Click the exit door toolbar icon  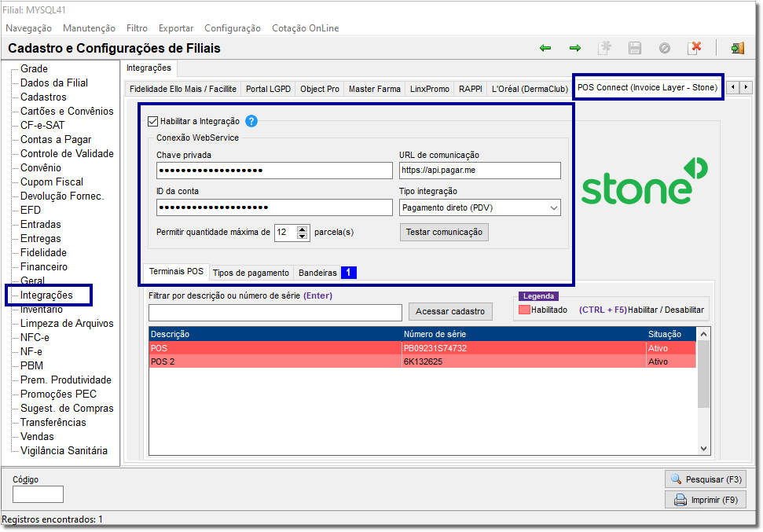[737, 48]
